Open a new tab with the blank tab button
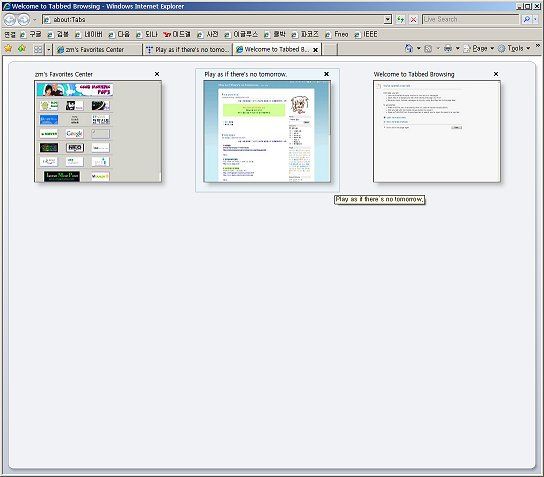This screenshot has width=544, height=477. coord(330,50)
